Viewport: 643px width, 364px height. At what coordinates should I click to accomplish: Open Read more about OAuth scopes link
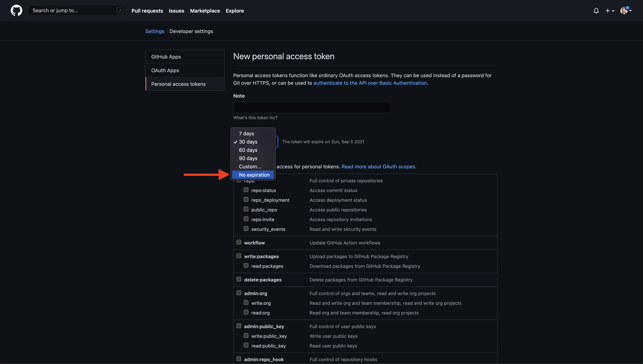[x=379, y=167]
